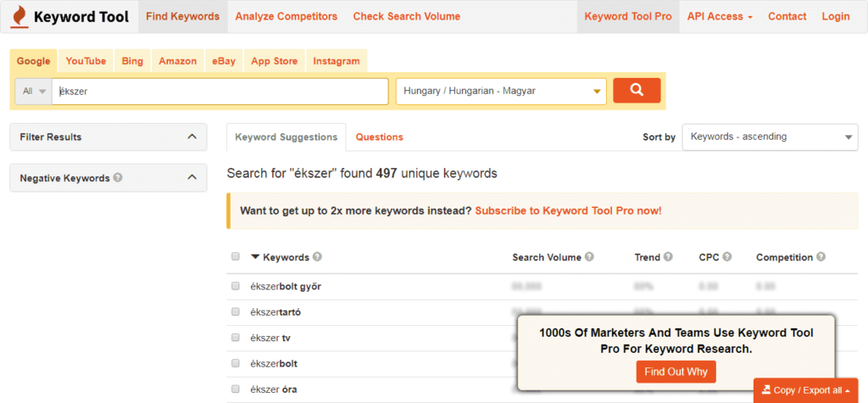Viewport: 868px width, 403px height.
Task: Open Find Keywords in the top navigation
Action: tap(183, 17)
